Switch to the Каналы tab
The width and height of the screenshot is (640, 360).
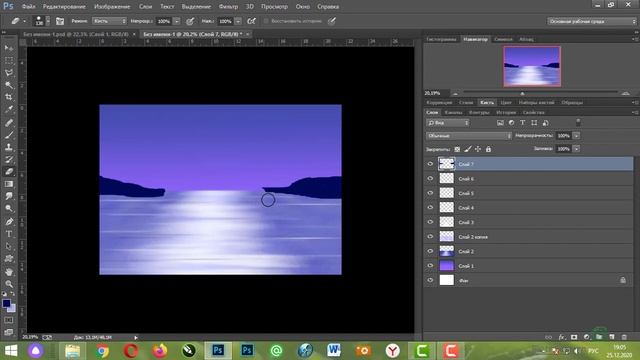[x=453, y=112]
